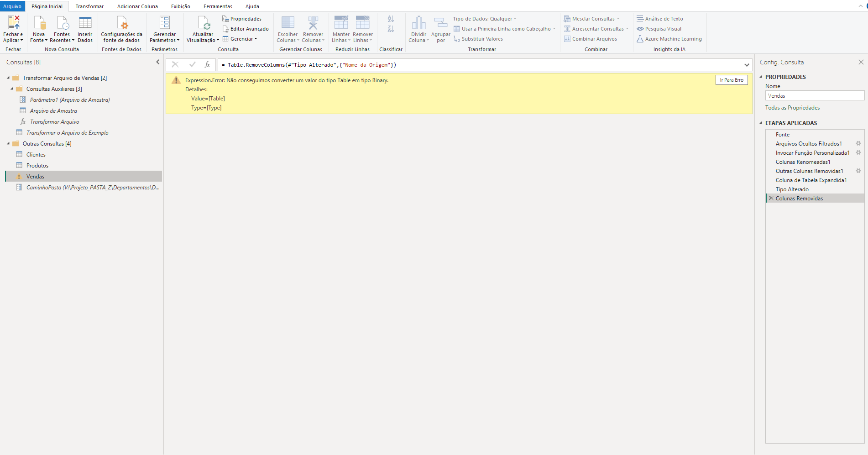Viewport: 868px width, 455px height.
Task: Select the Vendas query with error
Action: (84, 177)
